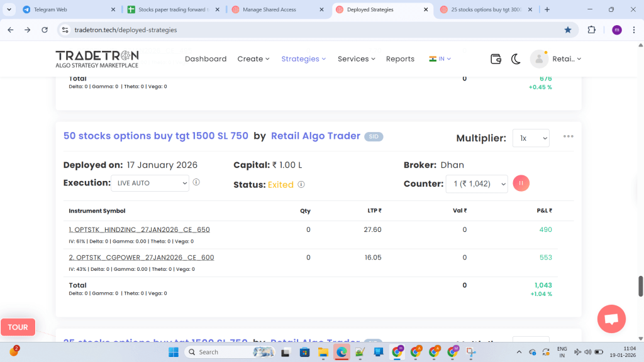Bookmark this page with star icon
The height and width of the screenshot is (362, 644).
coord(568,30)
